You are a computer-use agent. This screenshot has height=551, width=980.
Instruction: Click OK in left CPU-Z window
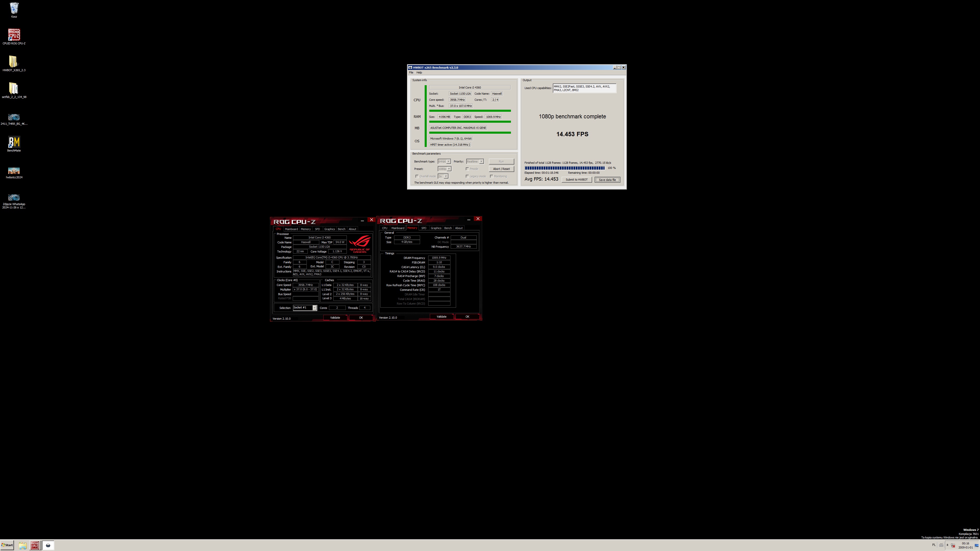361,318
